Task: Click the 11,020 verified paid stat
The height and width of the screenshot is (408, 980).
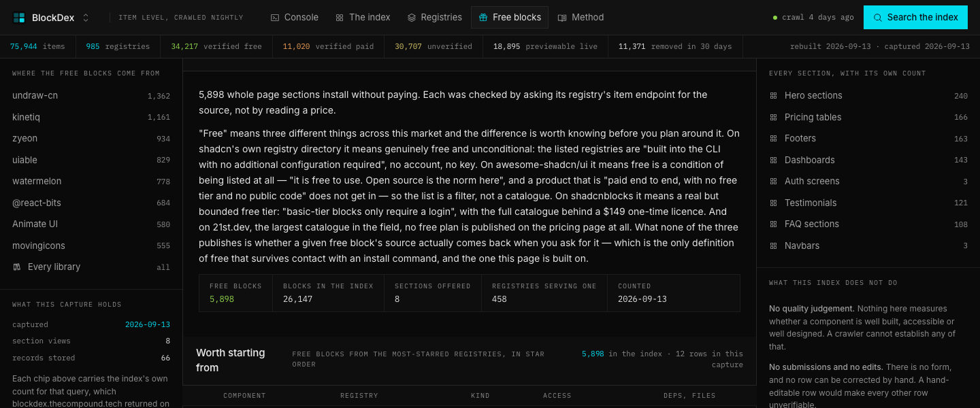Action: pyautogui.click(x=328, y=46)
